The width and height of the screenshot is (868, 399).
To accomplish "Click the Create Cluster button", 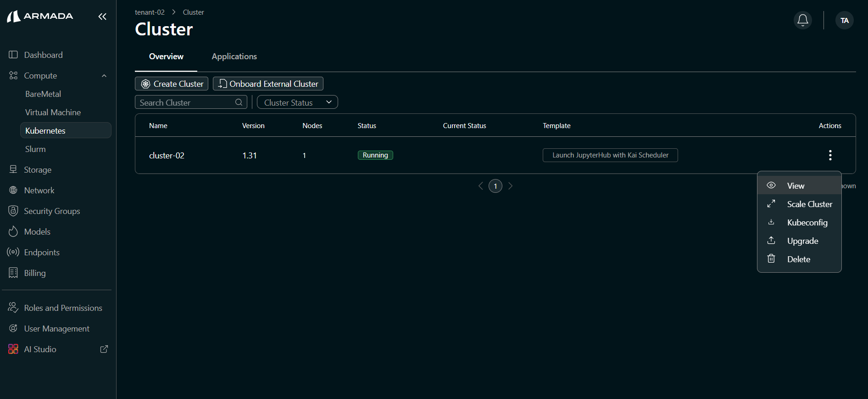I will (172, 84).
